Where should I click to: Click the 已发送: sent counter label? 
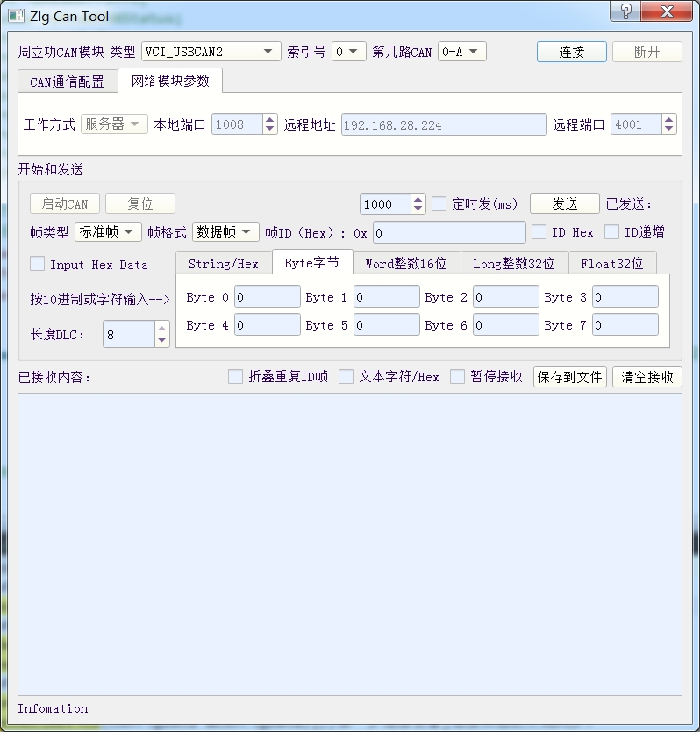[x=629, y=204]
